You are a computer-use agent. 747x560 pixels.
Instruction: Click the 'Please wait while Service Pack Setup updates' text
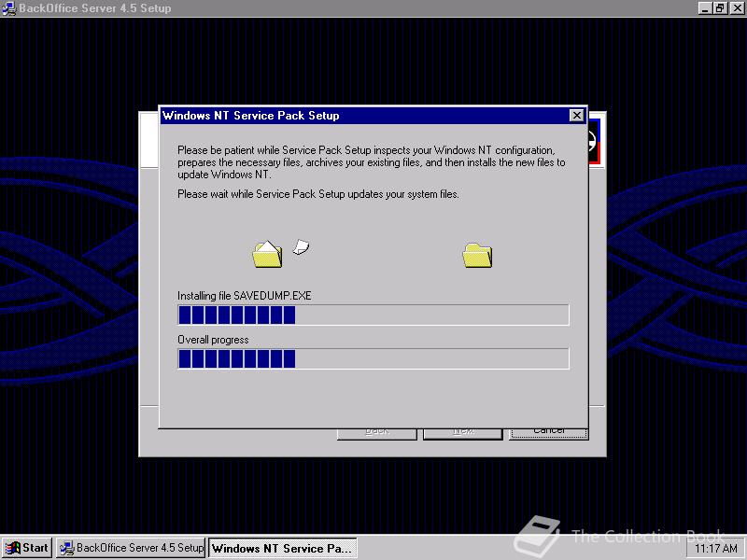coord(318,194)
